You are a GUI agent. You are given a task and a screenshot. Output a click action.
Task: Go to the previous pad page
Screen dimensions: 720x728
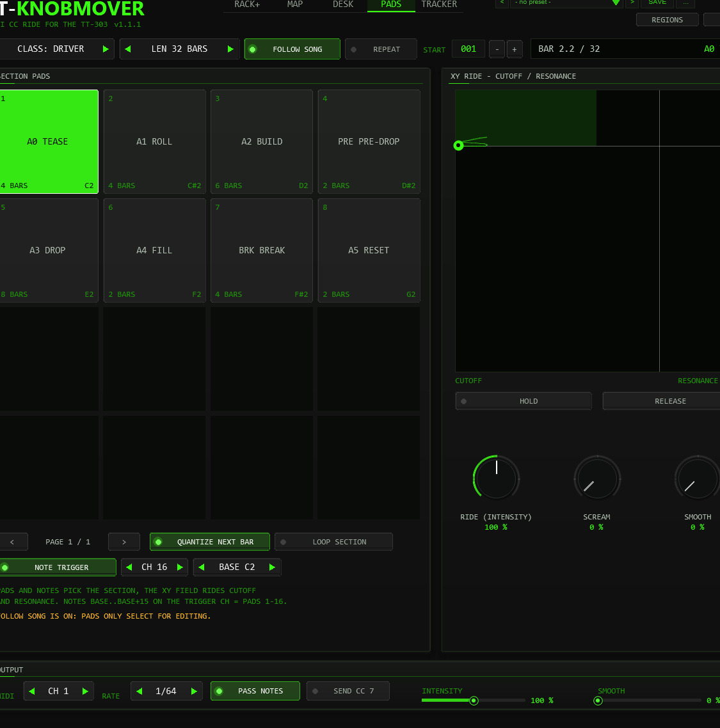point(13,542)
